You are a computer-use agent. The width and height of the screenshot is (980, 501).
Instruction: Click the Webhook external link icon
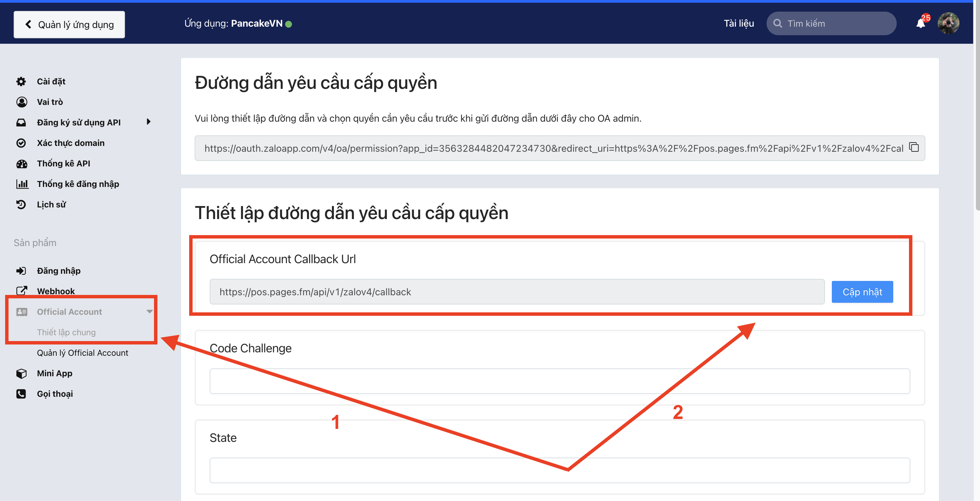(21, 291)
